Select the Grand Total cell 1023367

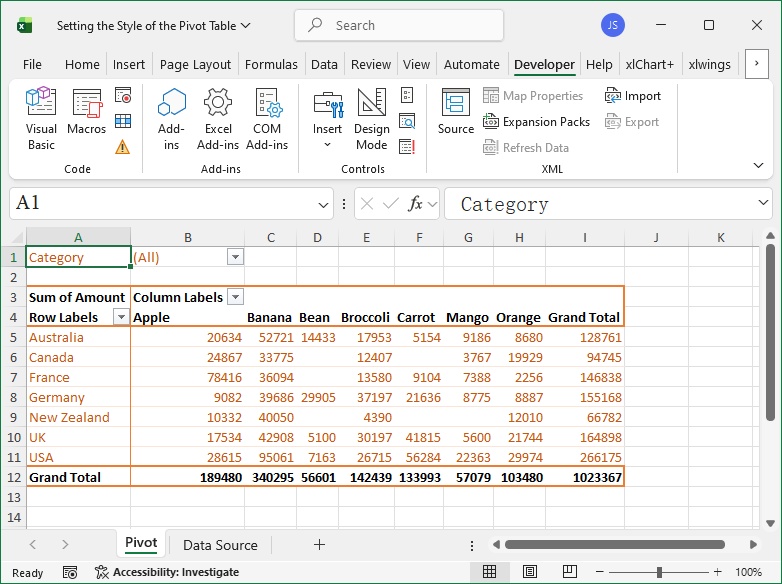585,477
